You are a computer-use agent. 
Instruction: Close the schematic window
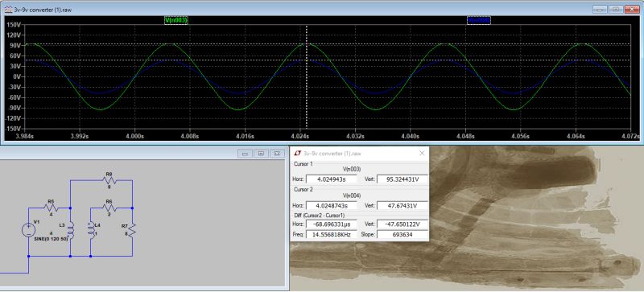click(x=277, y=154)
